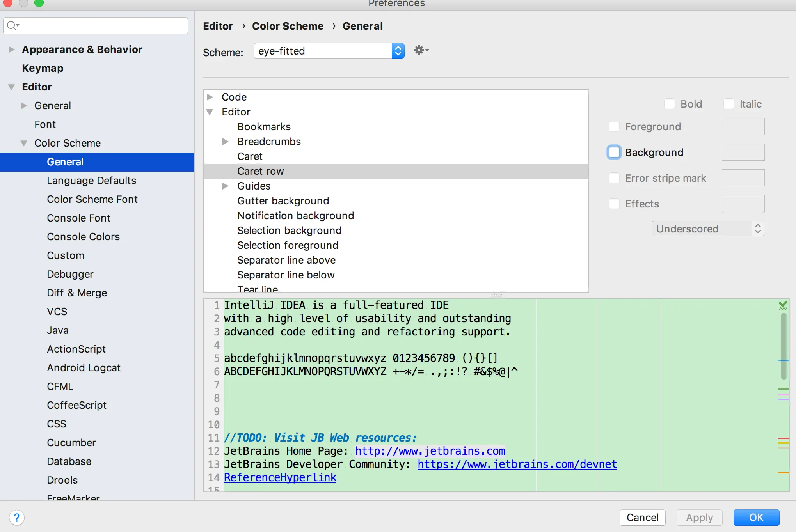The image size is (796, 532).
Task: Click the preferences search field
Action: click(x=101, y=26)
